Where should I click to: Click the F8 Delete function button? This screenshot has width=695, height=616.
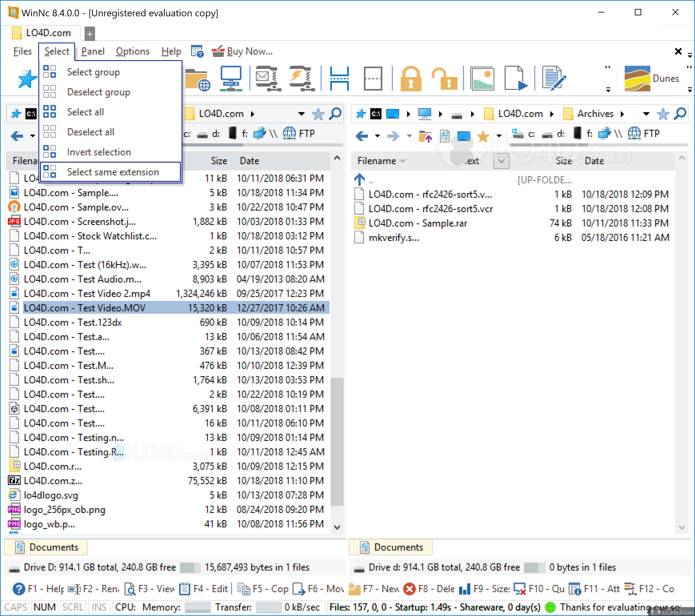[429, 589]
